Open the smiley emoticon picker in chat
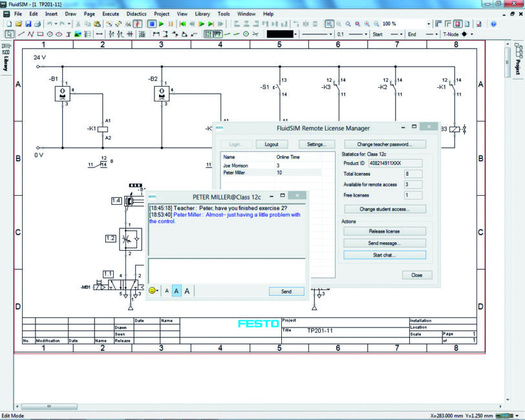 click(153, 291)
